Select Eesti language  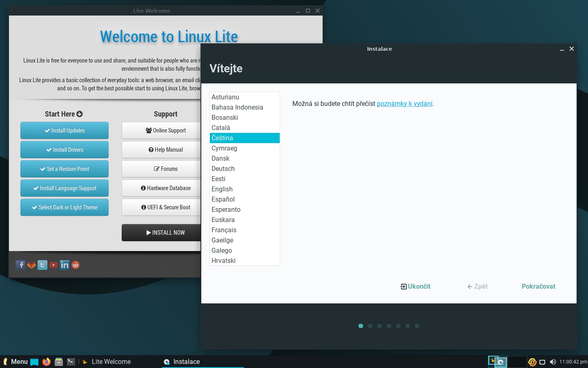(245, 179)
